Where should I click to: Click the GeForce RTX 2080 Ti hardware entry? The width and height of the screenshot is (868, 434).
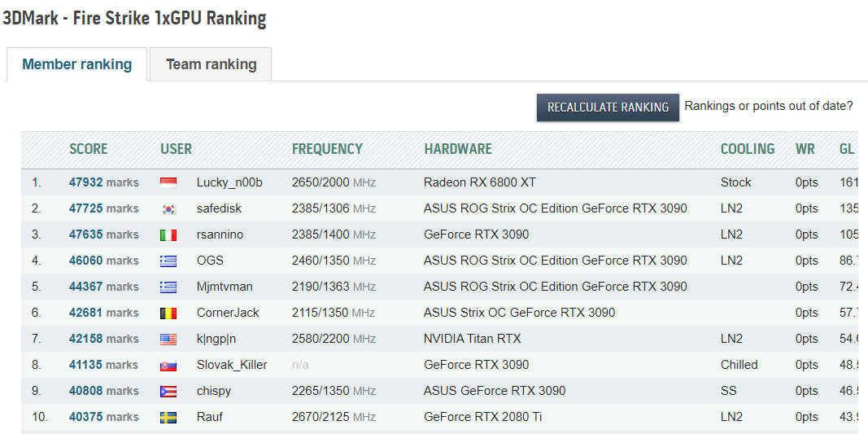point(482,417)
